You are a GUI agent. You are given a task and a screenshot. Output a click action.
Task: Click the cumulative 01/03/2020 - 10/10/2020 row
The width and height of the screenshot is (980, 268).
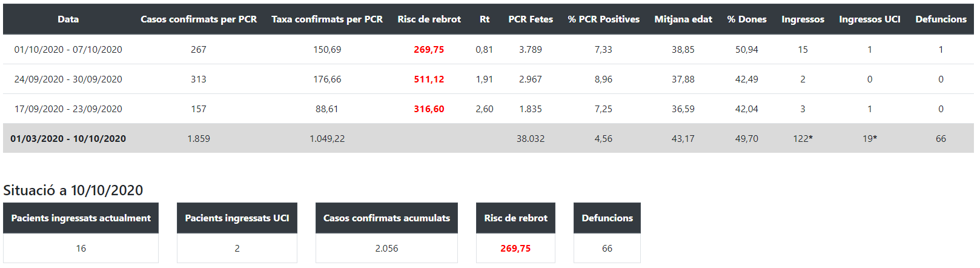(68, 139)
